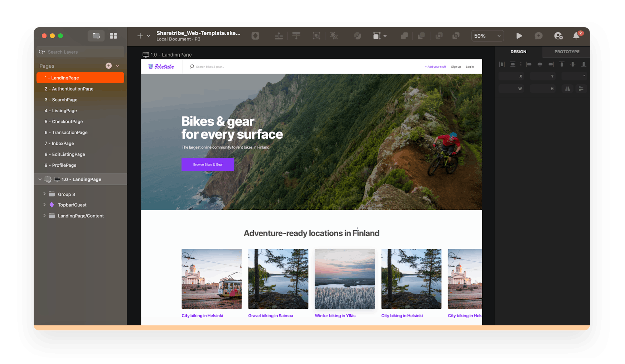Click the Create Symbol diamond icon in toolbar

point(256,36)
